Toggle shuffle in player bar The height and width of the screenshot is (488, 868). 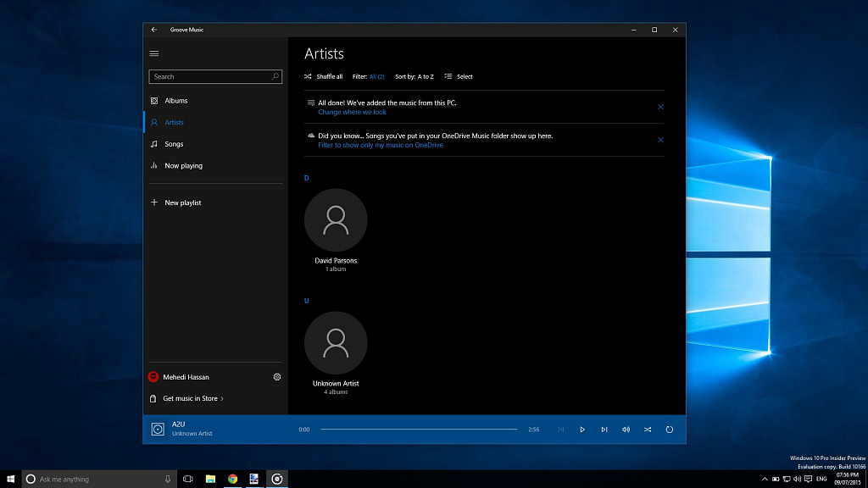click(648, 430)
